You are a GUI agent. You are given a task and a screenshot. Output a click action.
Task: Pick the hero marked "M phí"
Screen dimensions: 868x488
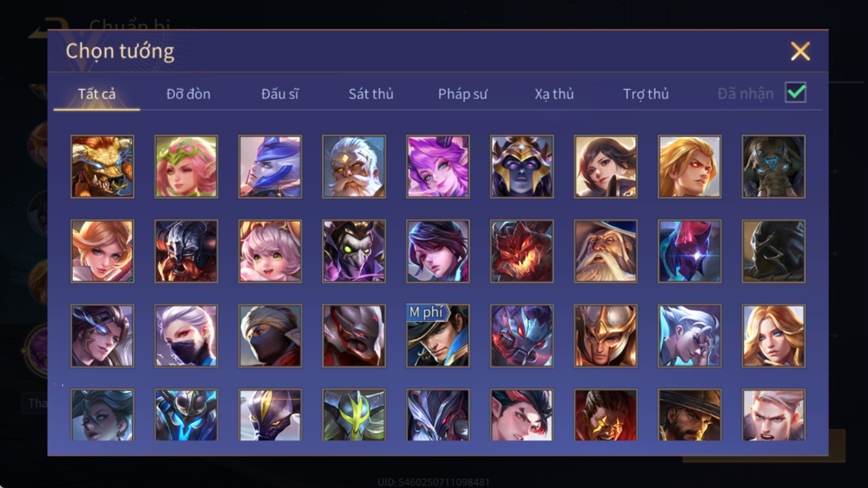click(438, 336)
